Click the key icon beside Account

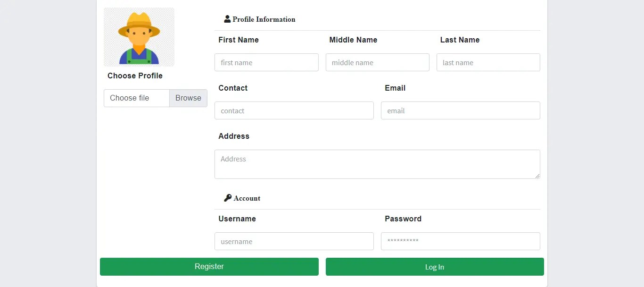pos(228,198)
